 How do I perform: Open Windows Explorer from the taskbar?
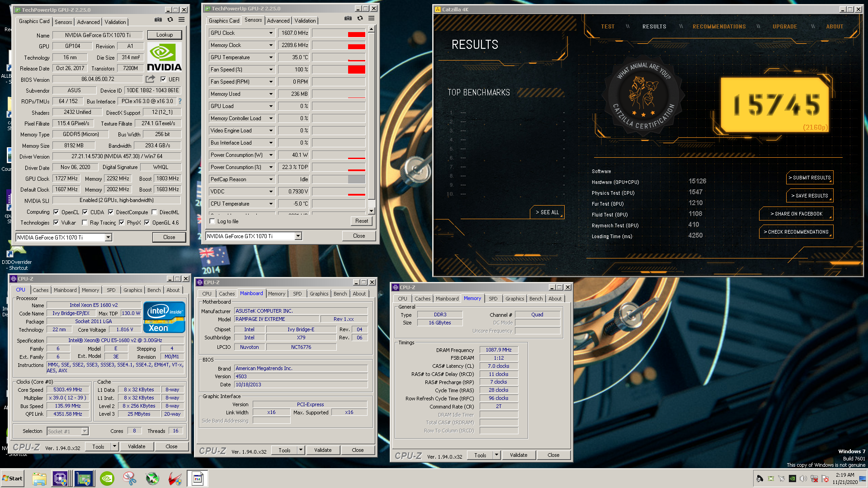point(39,479)
